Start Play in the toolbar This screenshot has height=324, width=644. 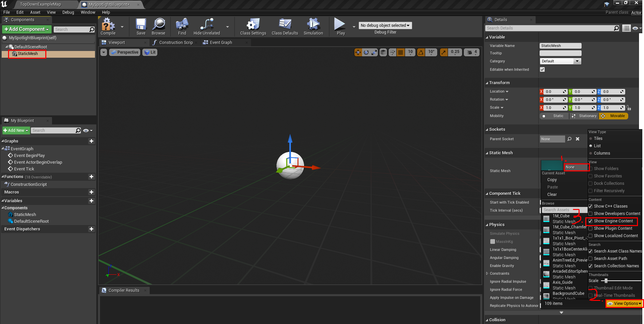point(341,26)
